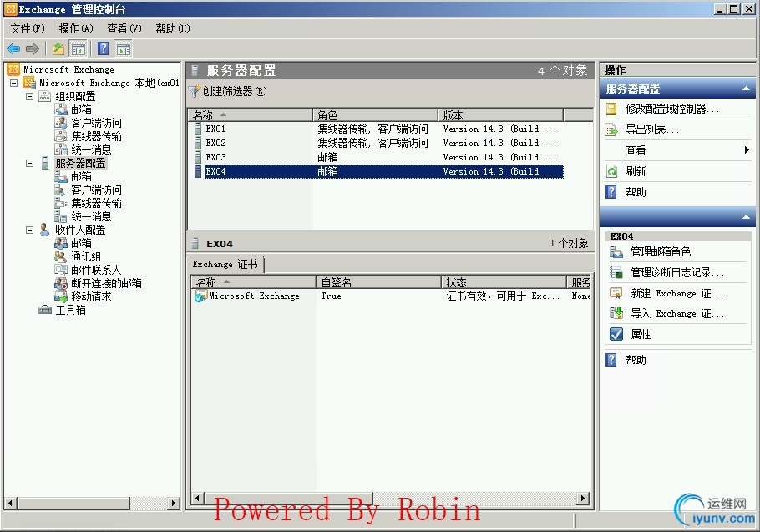Click the Help question mark toolbar icon
This screenshot has height=532, width=760.
[104, 48]
